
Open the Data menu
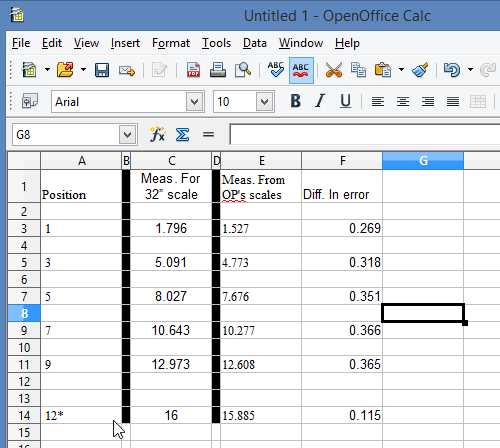tap(255, 43)
